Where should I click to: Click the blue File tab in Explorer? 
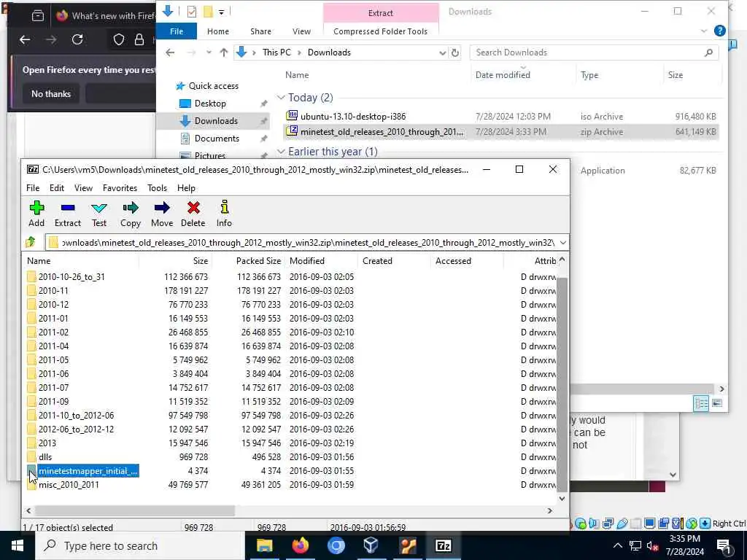click(177, 31)
